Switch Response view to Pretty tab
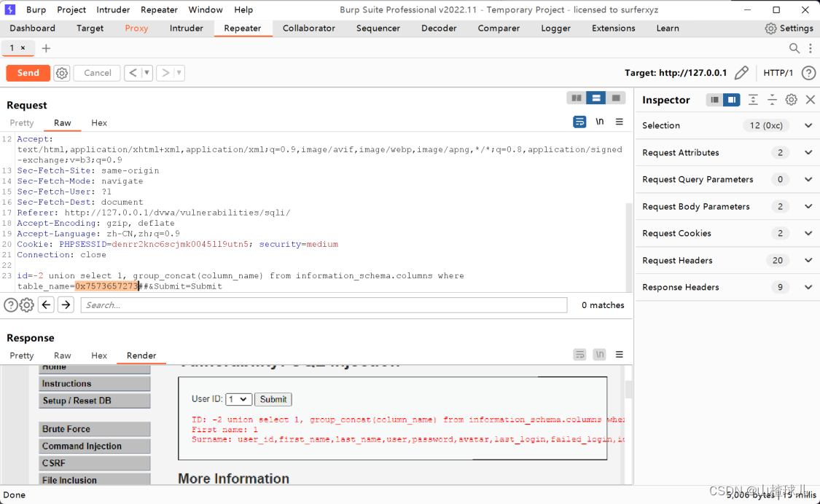Screen dimensions: 820x504 pos(21,355)
